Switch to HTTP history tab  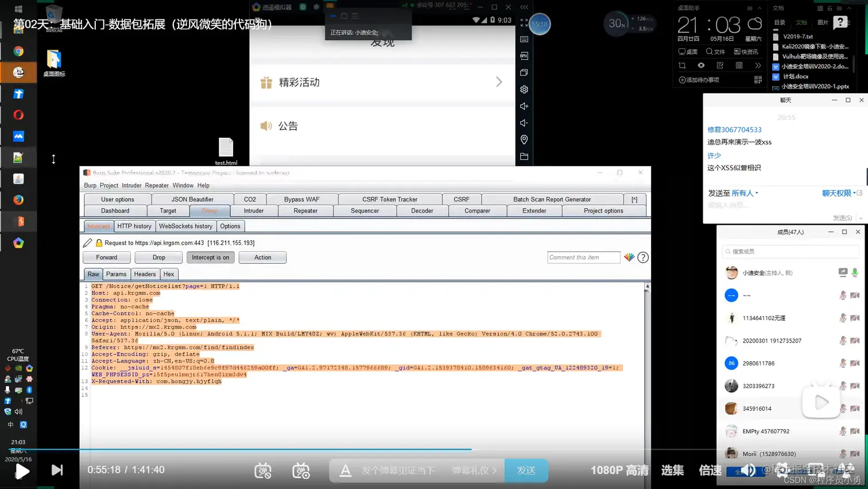[134, 226]
